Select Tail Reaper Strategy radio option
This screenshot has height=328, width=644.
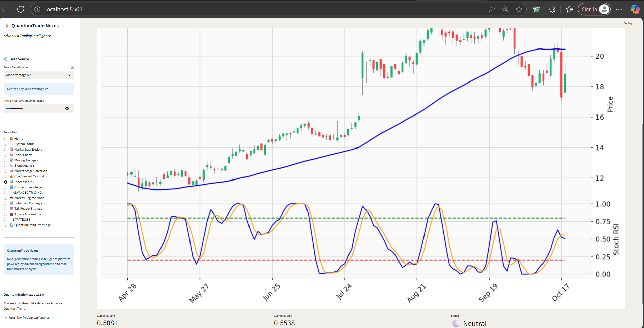6,209
